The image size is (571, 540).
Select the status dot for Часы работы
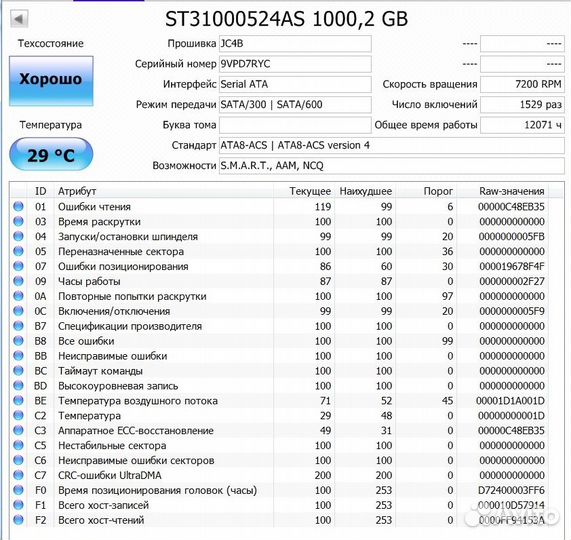pyautogui.click(x=18, y=281)
